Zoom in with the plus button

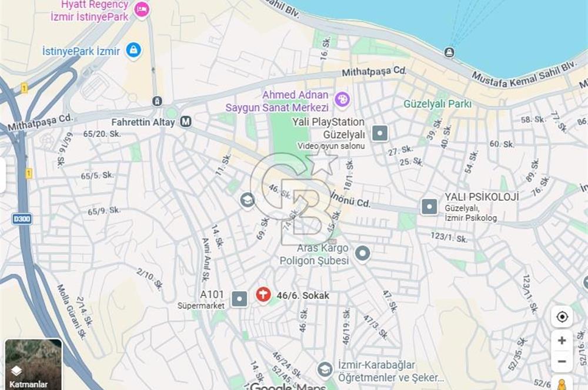tap(562, 340)
